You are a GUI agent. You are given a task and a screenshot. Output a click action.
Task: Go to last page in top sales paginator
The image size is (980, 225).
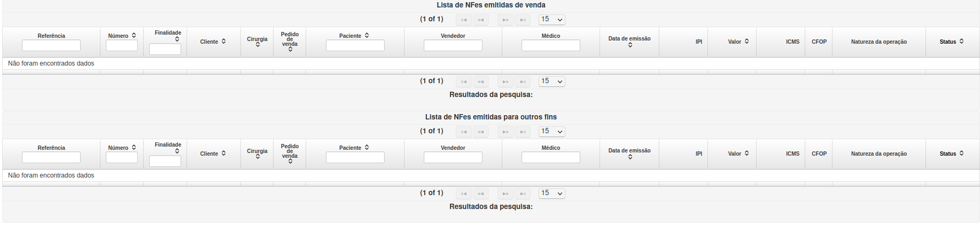[x=523, y=20]
